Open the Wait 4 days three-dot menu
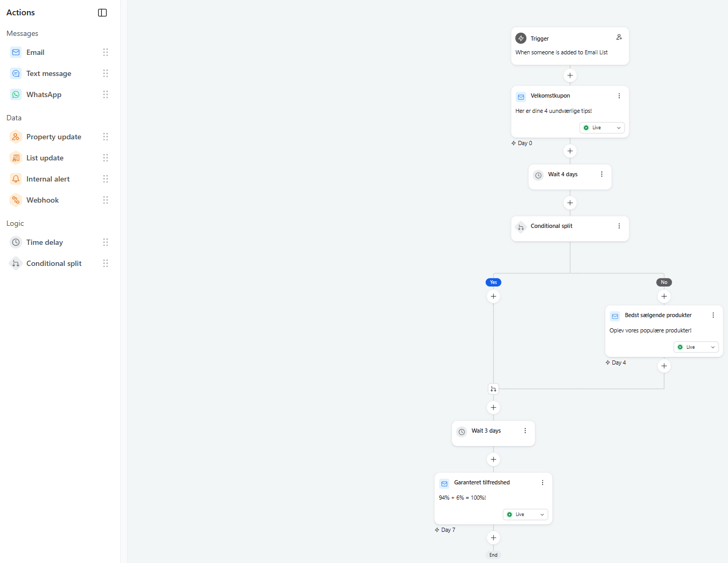The height and width of the screenshot is (563, 728). [x=602, y=174]
